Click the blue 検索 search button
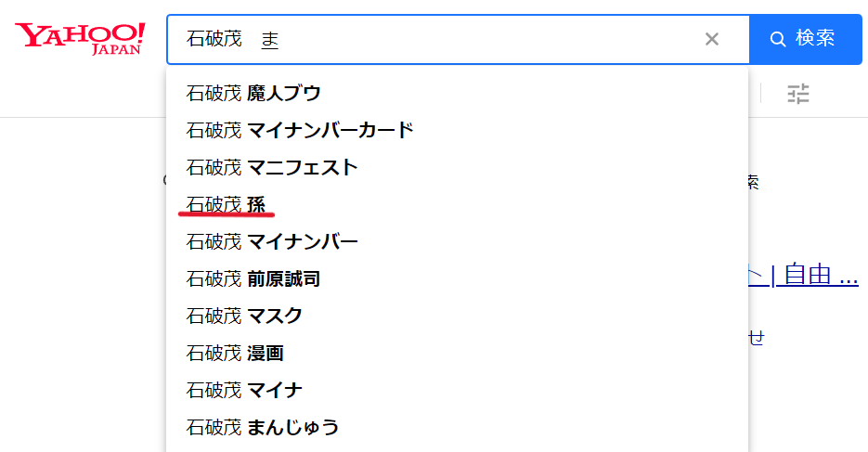The image size is (868, 452). [806, 39]
